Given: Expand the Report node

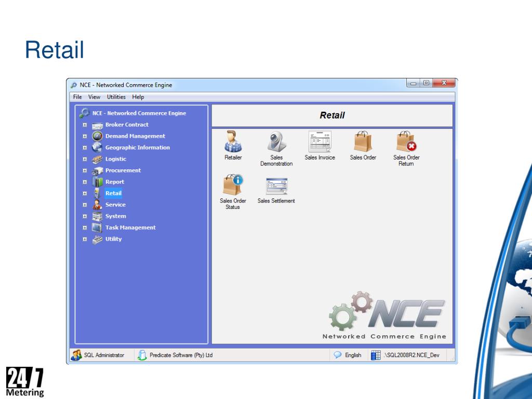Looking at the screenshot, I should point(85,182).
